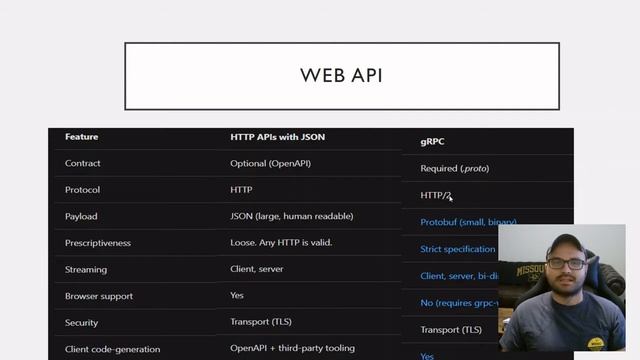Click 'Yes' in Browser support row
The width and height of the screenshot is (640, 360).
click(x=237, y=295)
